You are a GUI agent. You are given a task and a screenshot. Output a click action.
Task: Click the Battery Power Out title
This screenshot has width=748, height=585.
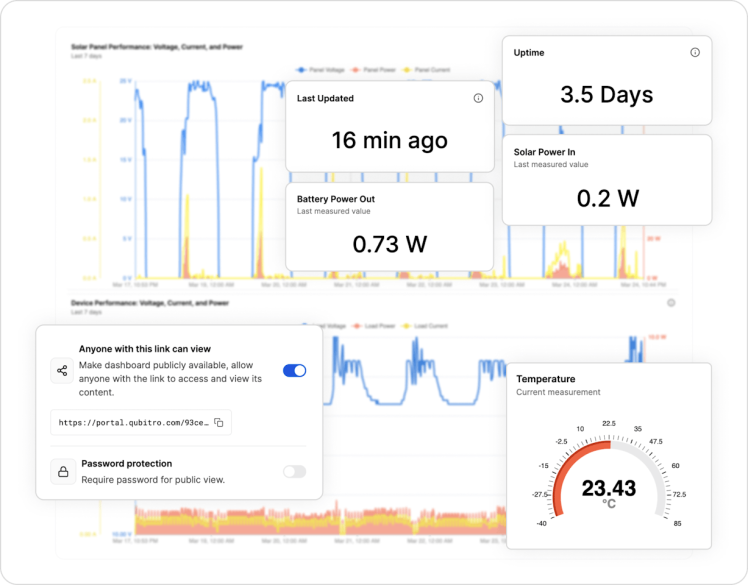coord(335,199)
